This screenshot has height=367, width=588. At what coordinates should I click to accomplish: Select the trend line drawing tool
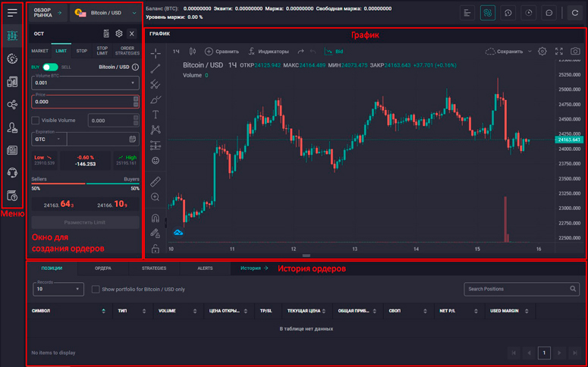click(156, 68)
